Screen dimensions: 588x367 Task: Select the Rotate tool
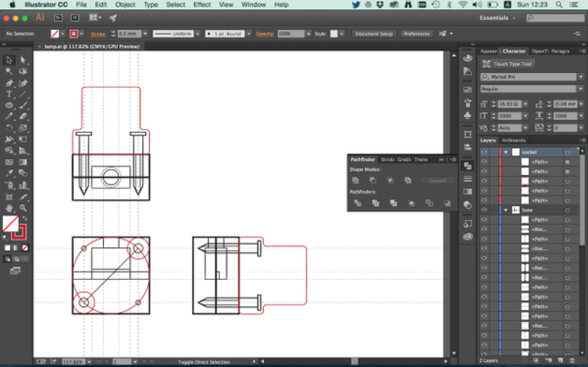pyautogui.click(x=9, y=128)
